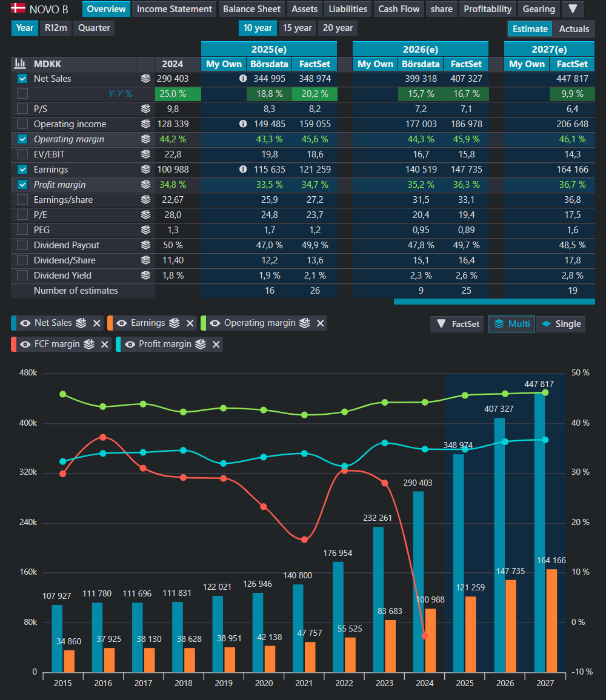Check the Y-Y % row checkbox
This screenshot has width=606, height=700.
click(x=22, y=94)
